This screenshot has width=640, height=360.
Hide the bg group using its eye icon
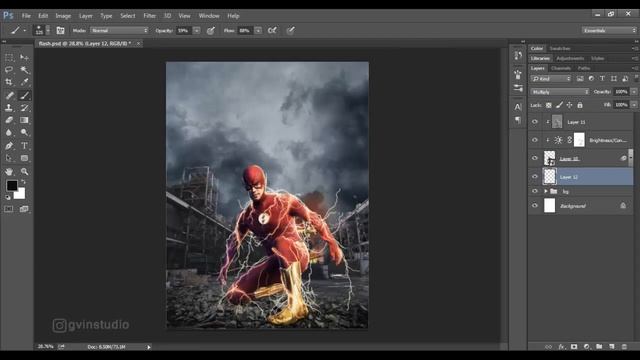tap(535, 191)
